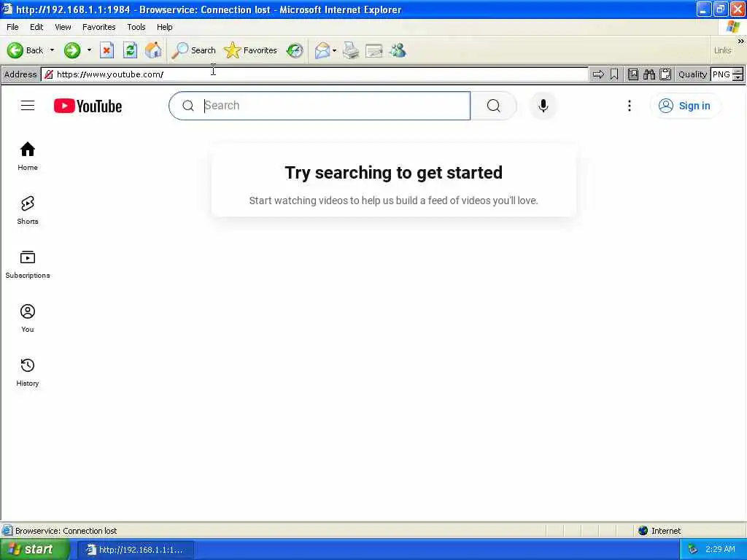Click the Sign in button

[684, 106]
